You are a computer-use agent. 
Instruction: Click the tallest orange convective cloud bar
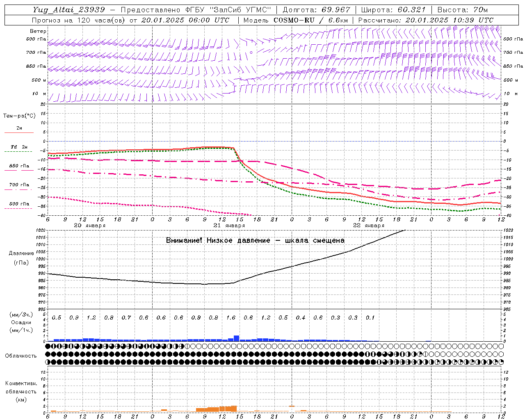click(234, 409)
